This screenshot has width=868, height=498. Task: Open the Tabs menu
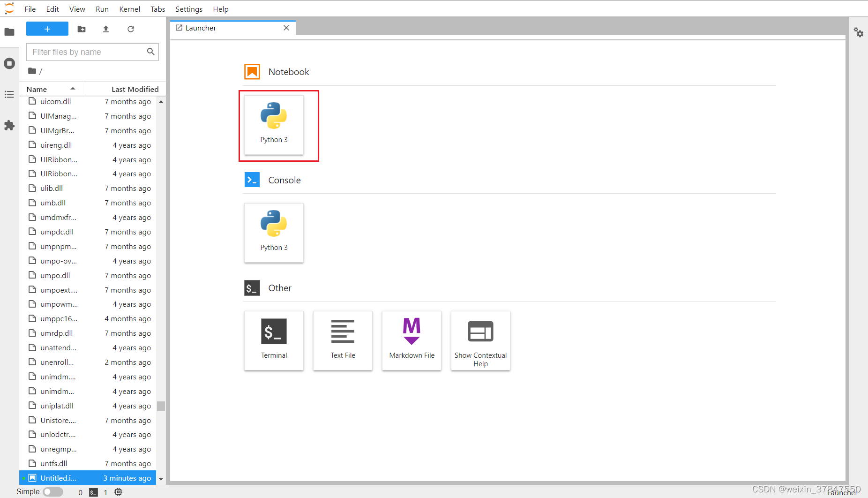pyautogui.click(x=158, y=9)
